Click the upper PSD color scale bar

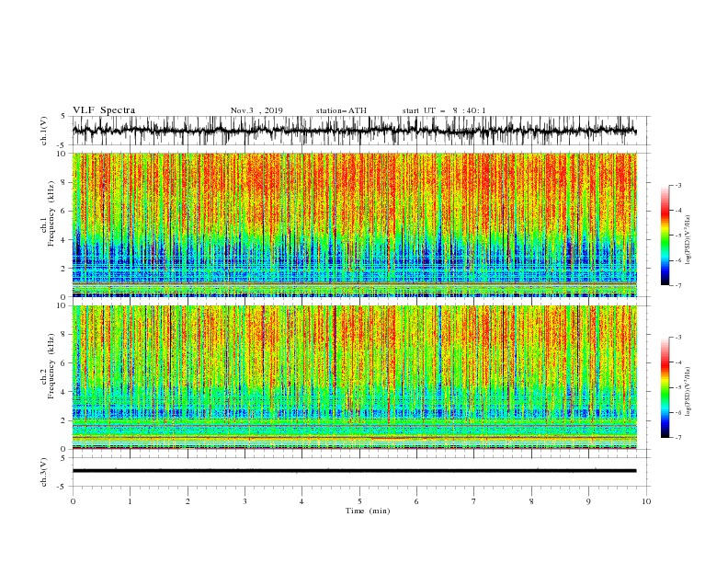coord(665,235)
